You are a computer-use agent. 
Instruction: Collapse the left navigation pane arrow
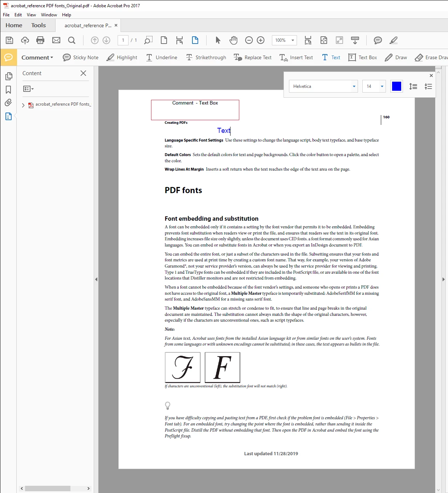96,280
